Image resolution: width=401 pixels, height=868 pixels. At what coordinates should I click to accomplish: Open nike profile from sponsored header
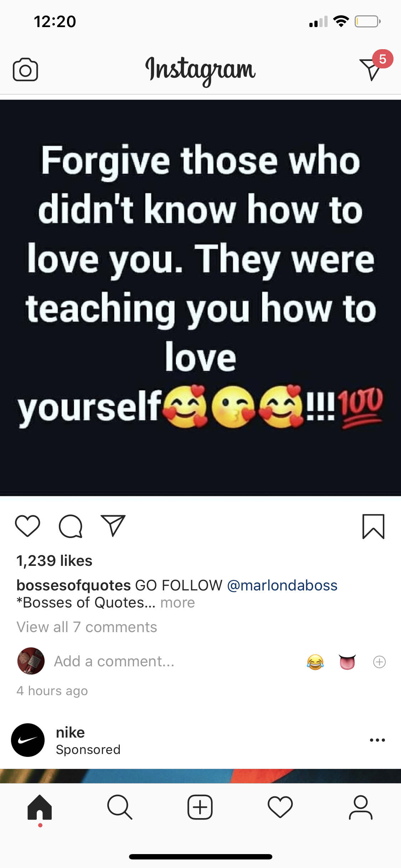(x=70, y=733)
